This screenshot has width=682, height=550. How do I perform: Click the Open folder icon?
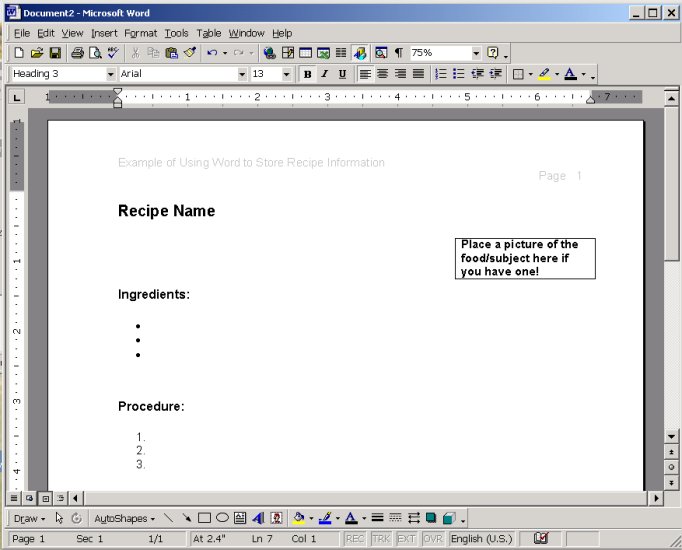tap(37, 53)
